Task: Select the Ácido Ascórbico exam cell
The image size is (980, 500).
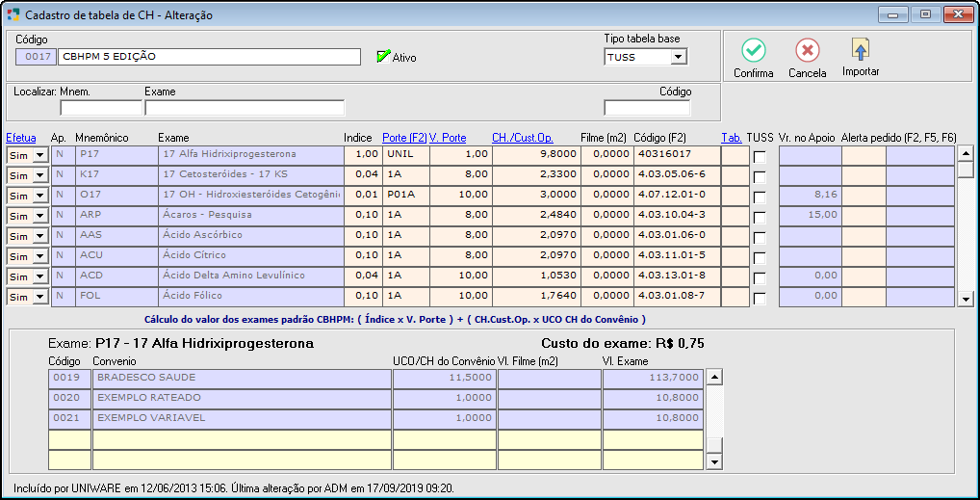Action: (249, 236)
